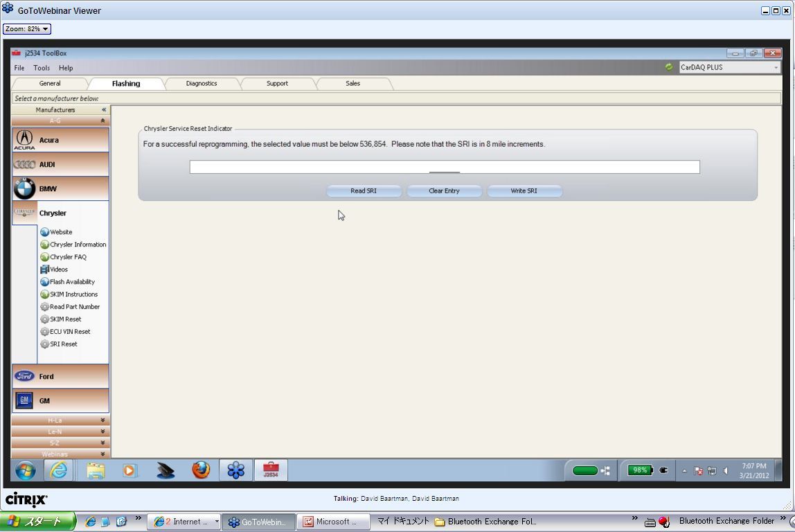The width and height of the screenshot is (795, 532).
Task: Show hidden tray icons arrow
Action: tap(684, 470)
